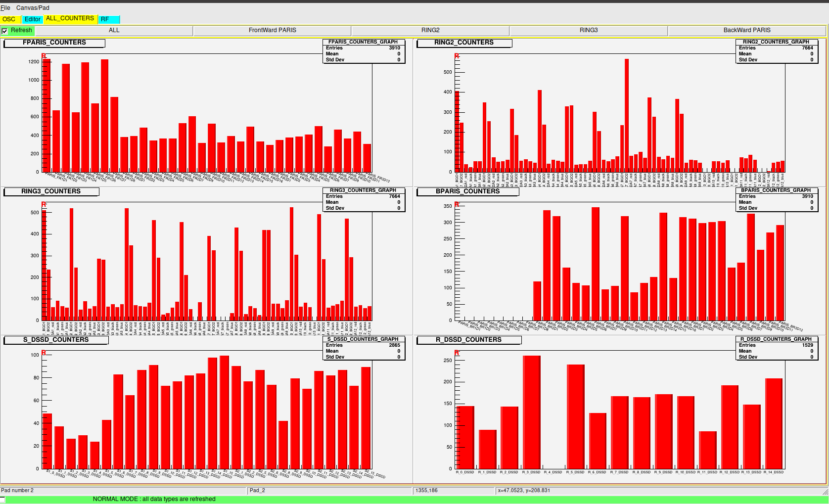Click the BackWard PARIS button

[x=747, y=31]
